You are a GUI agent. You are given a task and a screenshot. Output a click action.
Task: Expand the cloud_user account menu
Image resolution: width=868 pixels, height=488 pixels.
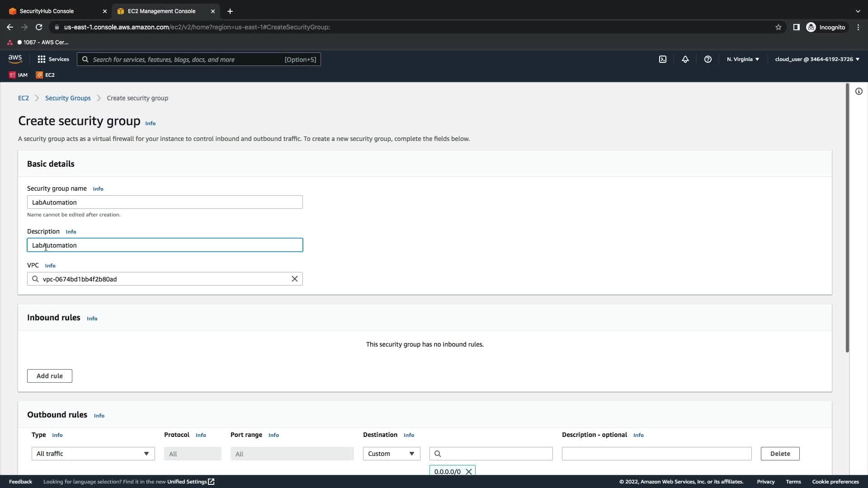tap(817, 59)
